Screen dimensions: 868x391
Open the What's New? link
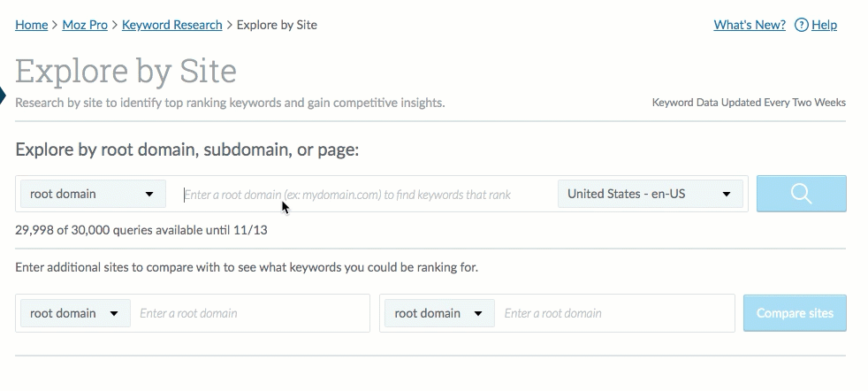point(750,25)
